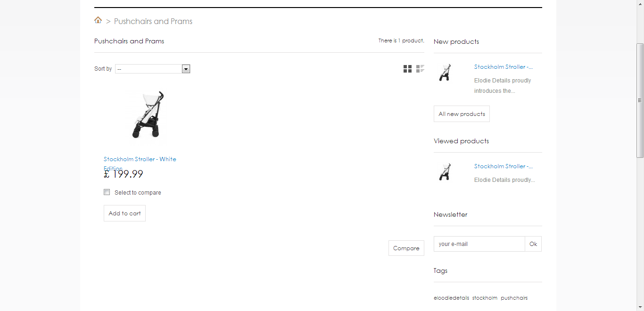Click the page vertical scrollbar thumb

tap(640, 100)
